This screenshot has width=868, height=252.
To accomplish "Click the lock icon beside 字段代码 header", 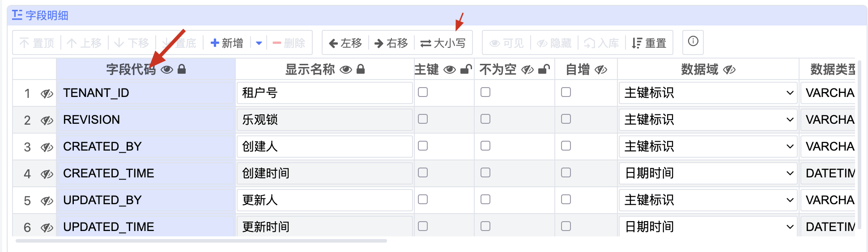I will click(x=182, y=69).
